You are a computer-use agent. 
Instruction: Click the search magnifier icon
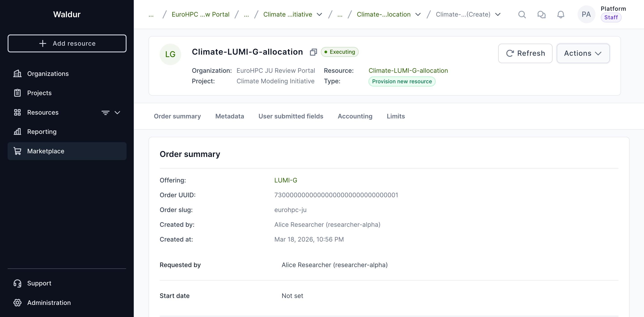click(x=522, y=15)
